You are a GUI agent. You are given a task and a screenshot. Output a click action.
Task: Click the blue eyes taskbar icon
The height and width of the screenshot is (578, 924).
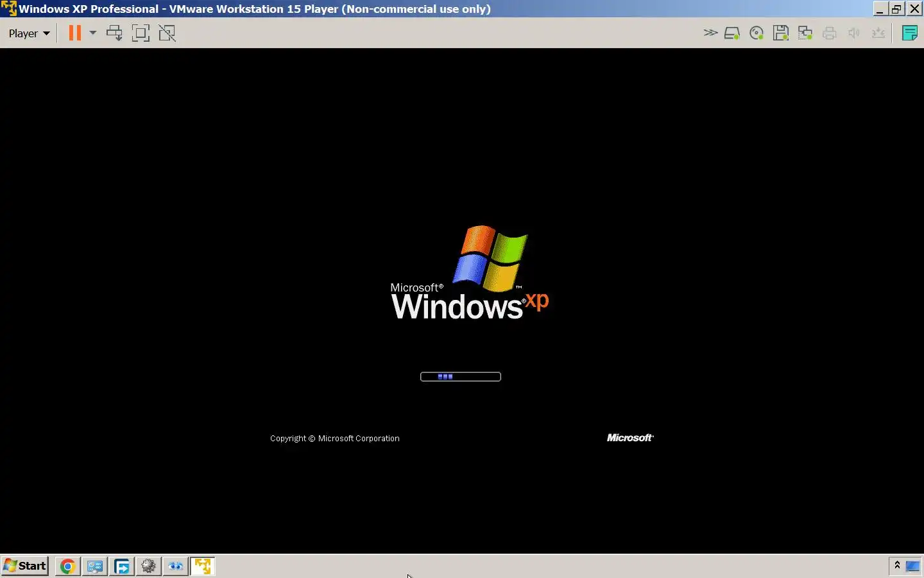[x=176, y=566]
